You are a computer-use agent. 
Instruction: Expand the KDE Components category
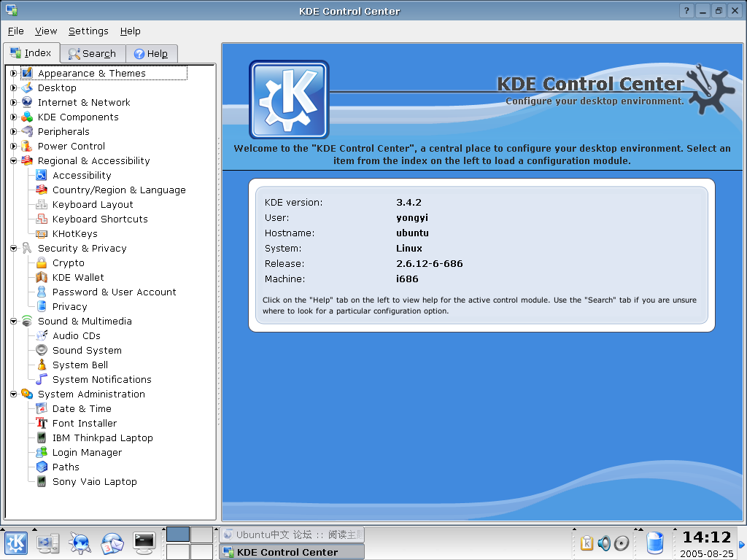click(13, 117)
